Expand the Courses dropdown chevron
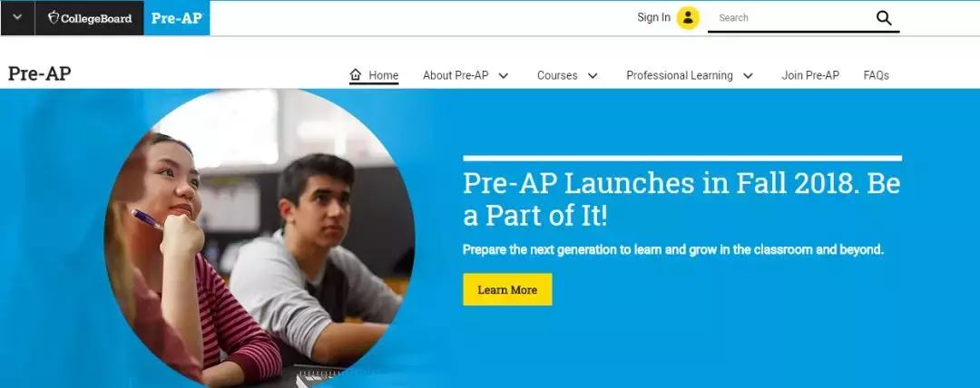980x388 pixels. coord(593,75)
